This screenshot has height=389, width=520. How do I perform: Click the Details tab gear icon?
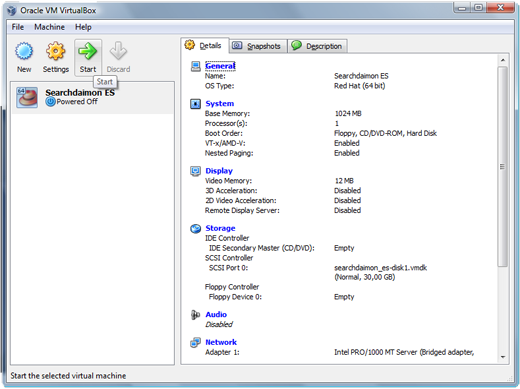click(190, 45)
